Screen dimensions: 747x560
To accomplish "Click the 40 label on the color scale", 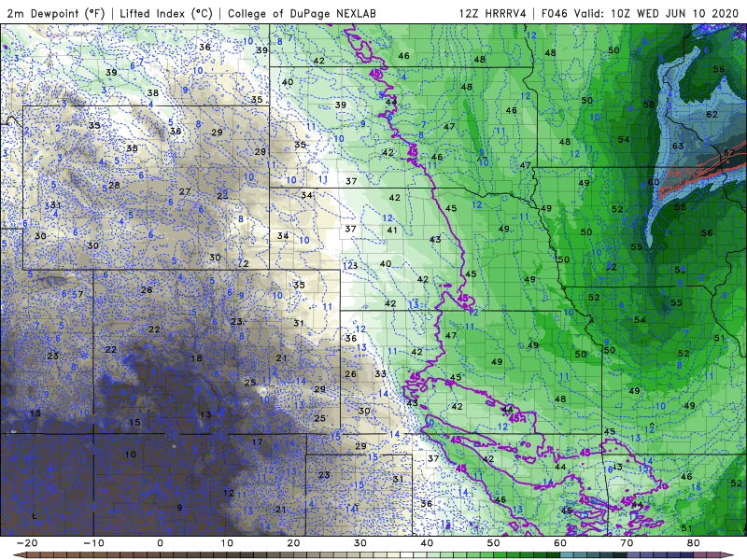I will click(x=427, y=543).
